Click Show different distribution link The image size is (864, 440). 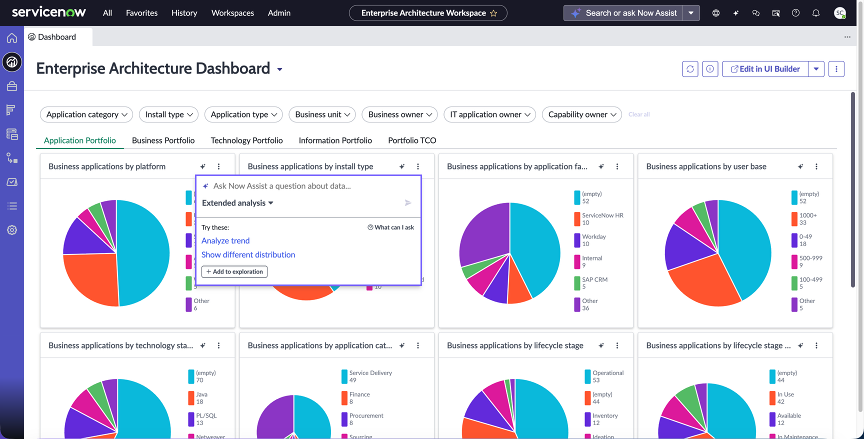click(x=248, y=255)
